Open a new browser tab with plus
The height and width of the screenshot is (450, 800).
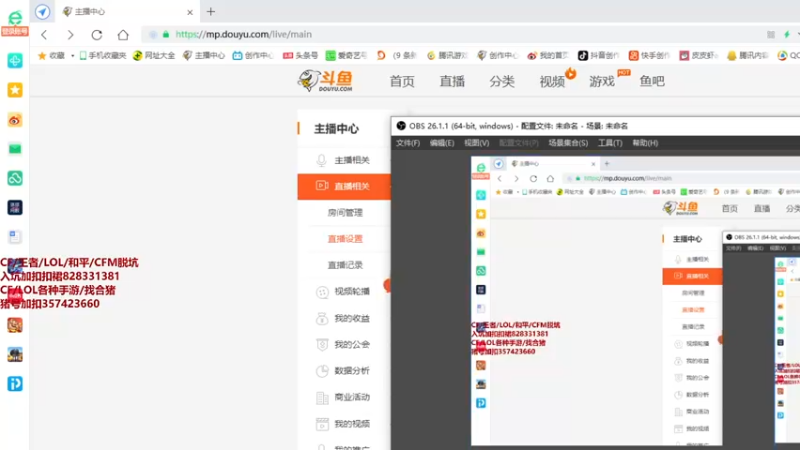tap(211, 11)
